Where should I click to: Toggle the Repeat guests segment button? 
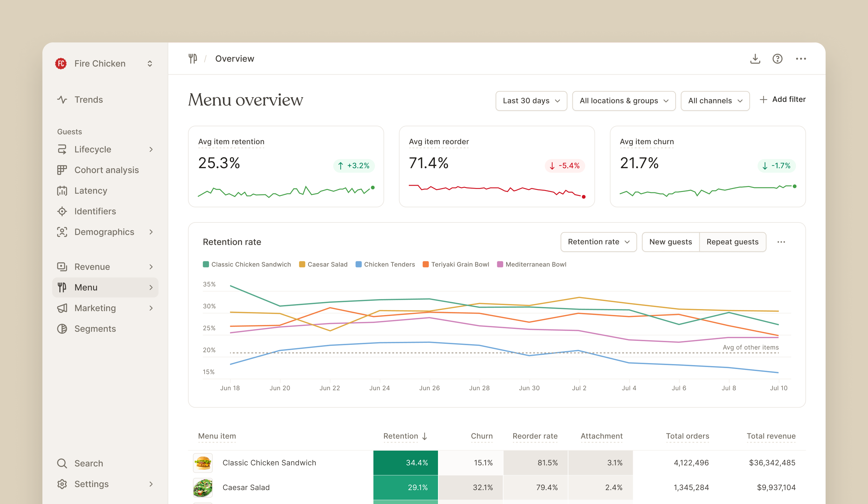732,242
